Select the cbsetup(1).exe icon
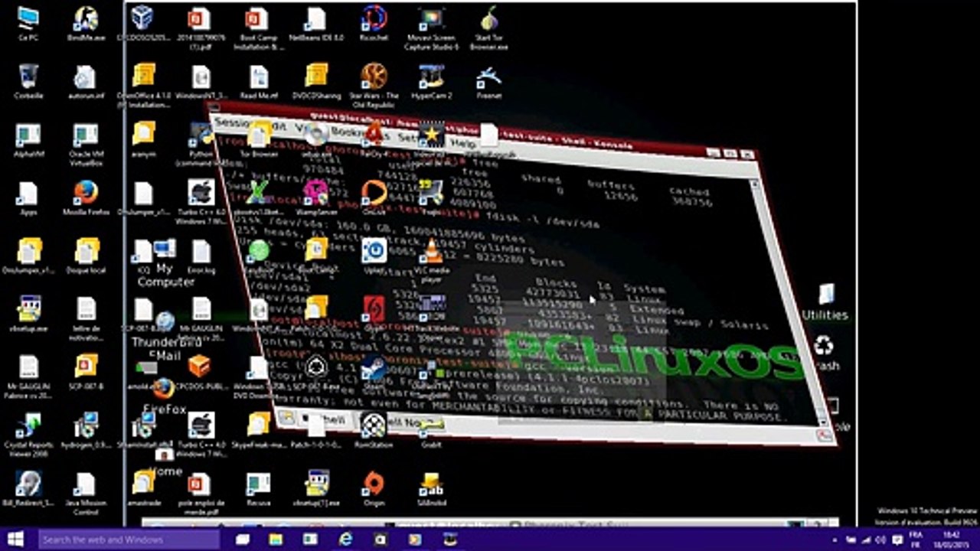Viewport: 980px width, 551px height. pos(316,488)
